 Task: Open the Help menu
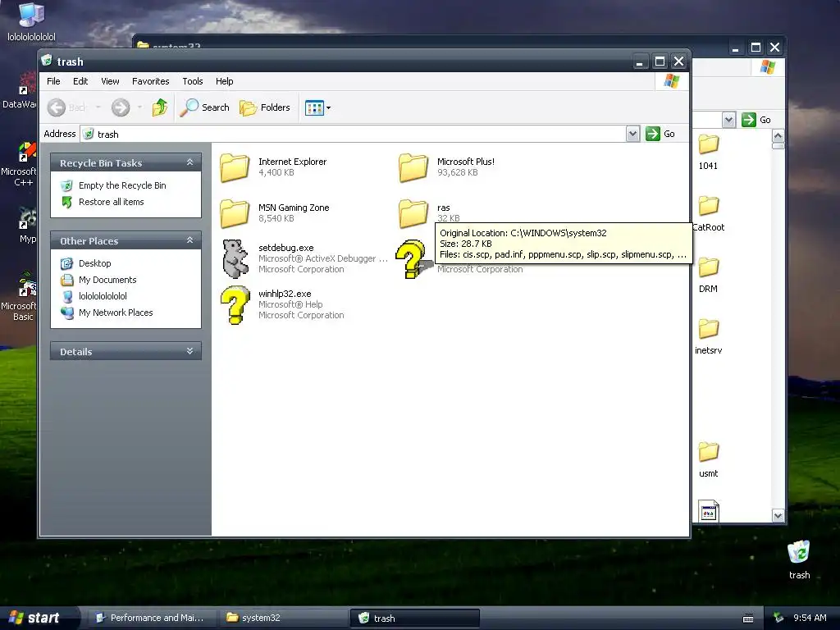225,81
